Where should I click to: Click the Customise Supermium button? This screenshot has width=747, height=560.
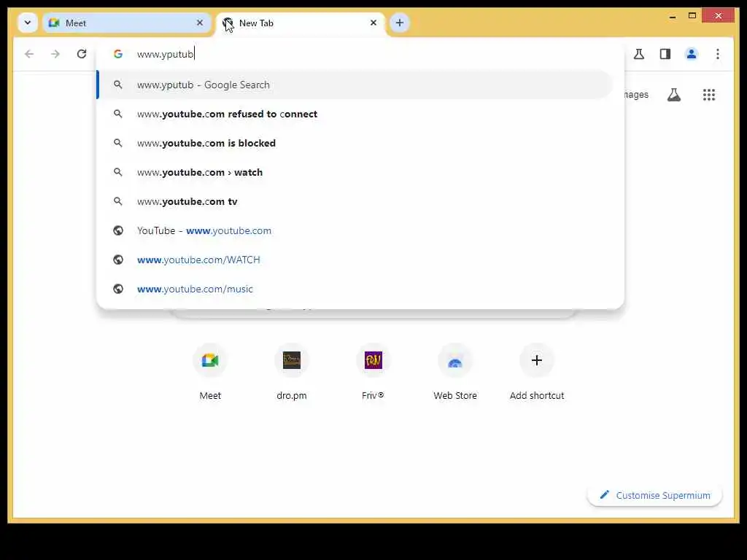pyautogui.click(x=654, y=495)
